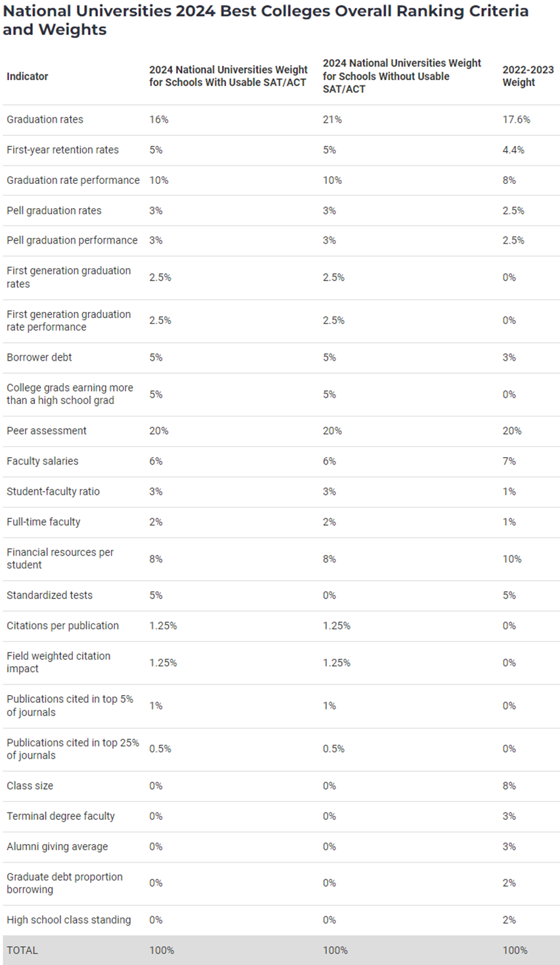Click the 21% graduation rates value
The image size is (560, 965).
(332, 120)
